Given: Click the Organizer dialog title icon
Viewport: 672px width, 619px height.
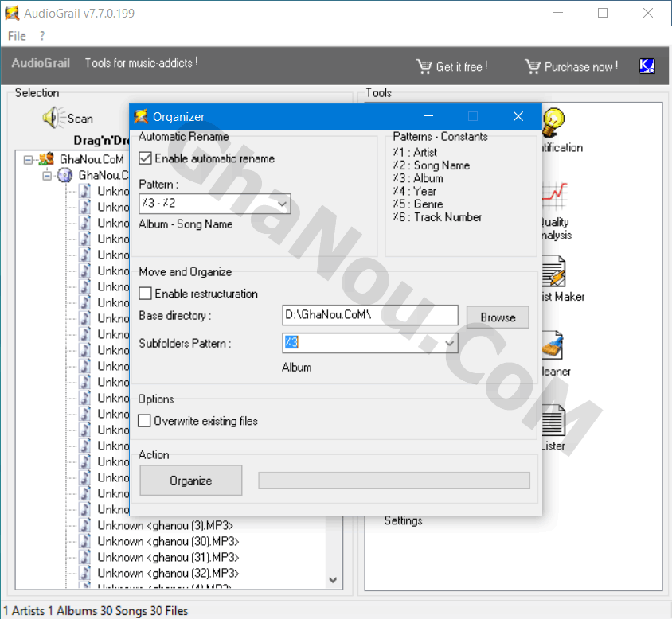Looking at the screenshot, I should (141, 116).
